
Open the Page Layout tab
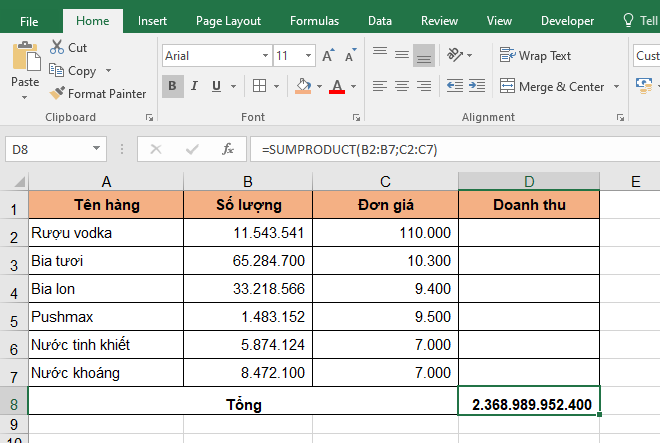(228, 20)
